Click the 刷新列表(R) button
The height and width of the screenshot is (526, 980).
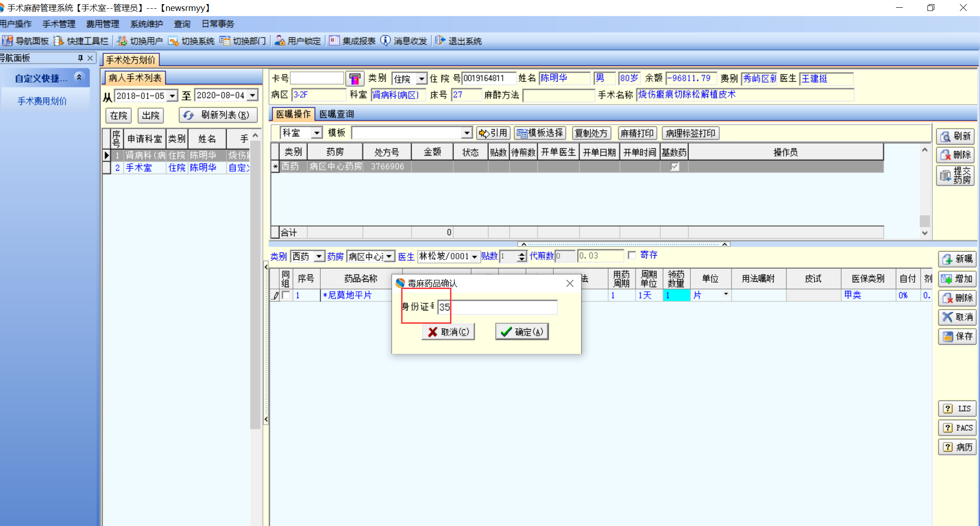[218, 115]
